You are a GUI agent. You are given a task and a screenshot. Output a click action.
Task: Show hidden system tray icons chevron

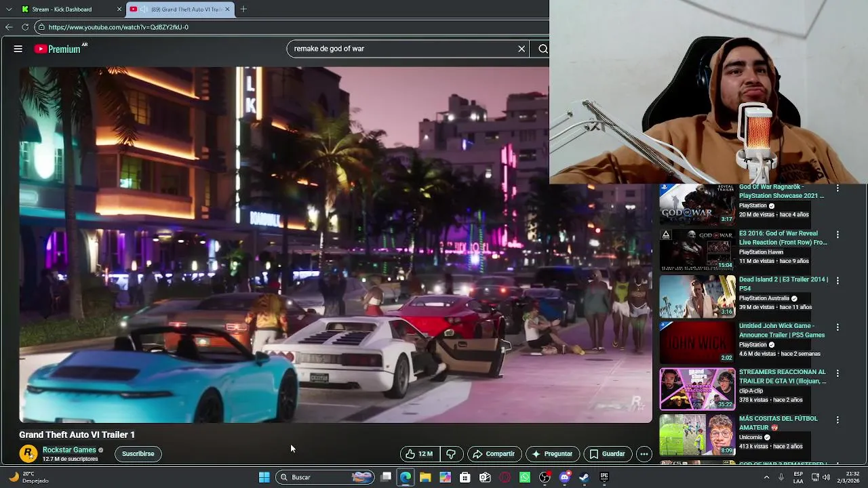[767, 477]
